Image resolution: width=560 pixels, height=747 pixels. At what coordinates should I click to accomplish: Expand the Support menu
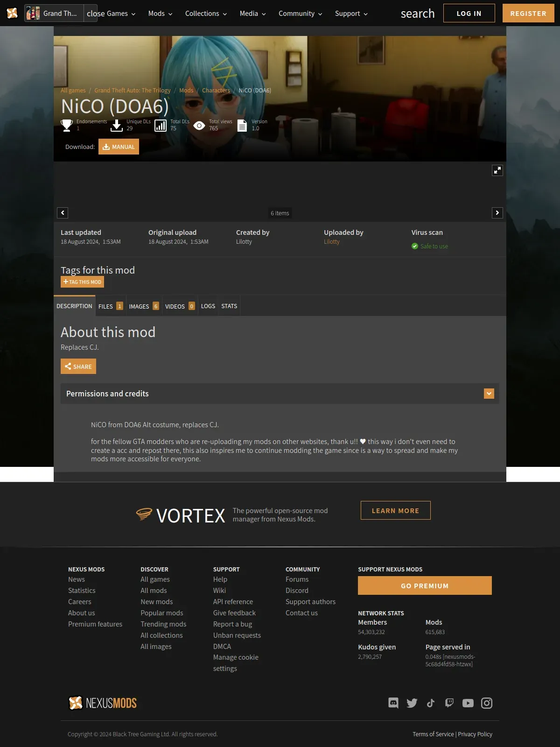click(x=351, y=14)
